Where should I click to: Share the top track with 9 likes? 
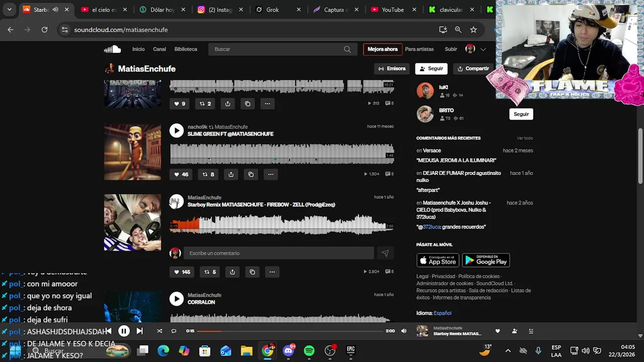(x=227, y=104)
